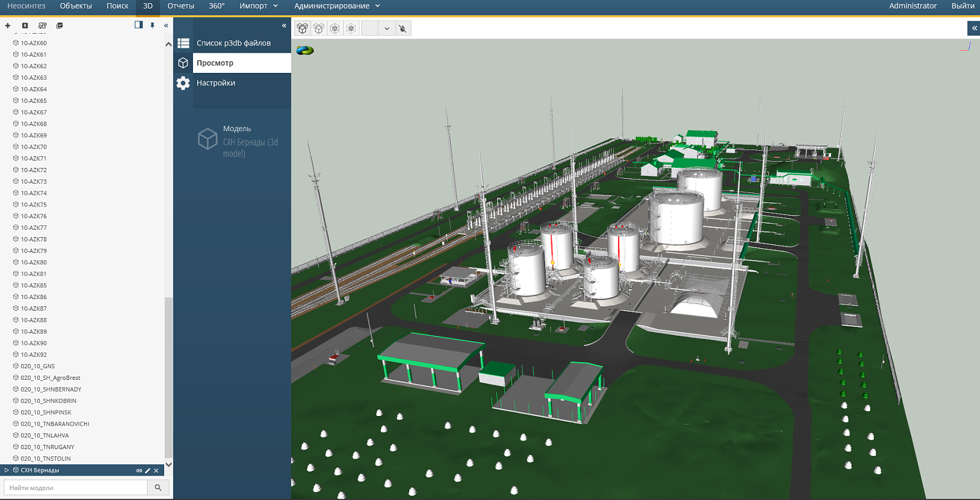Click the empty color swatch in viewer toolbar
Viewport: 980px width, 500px height.
(370, 28)
